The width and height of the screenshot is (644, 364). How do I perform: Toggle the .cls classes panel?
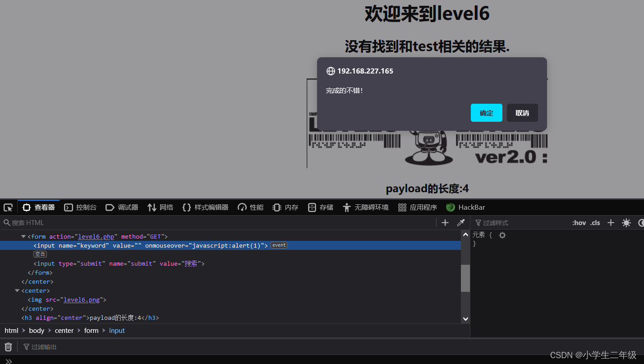[595, 223]
